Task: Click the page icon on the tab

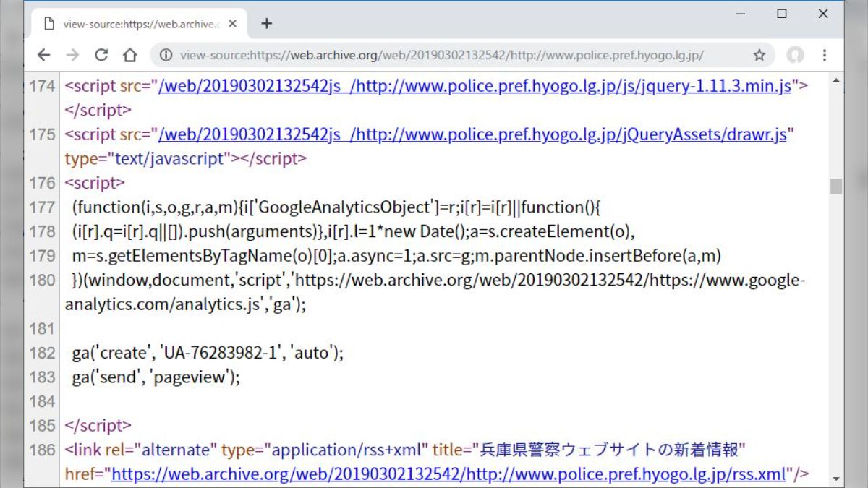Action: [x=48, y=23]
